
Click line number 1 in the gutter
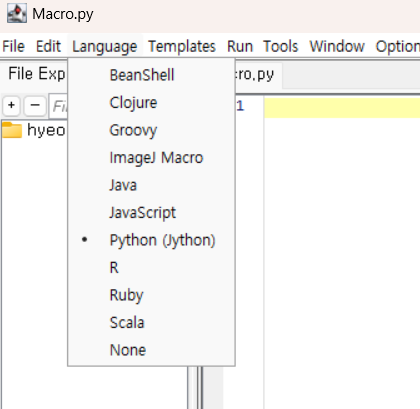[x=241, y=106]
